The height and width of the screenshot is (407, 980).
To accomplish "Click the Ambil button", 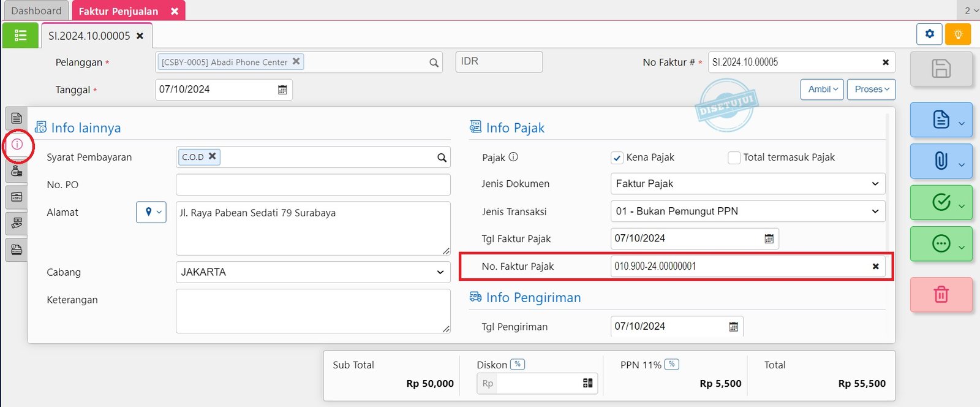I will pyautogui.click(x=822, y=89).
